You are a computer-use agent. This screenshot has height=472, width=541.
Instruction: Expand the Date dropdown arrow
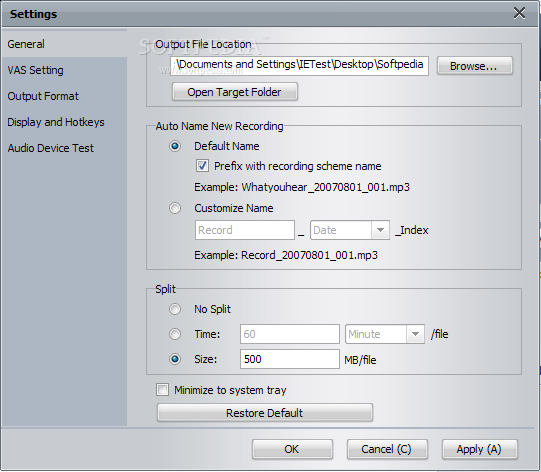381,230
